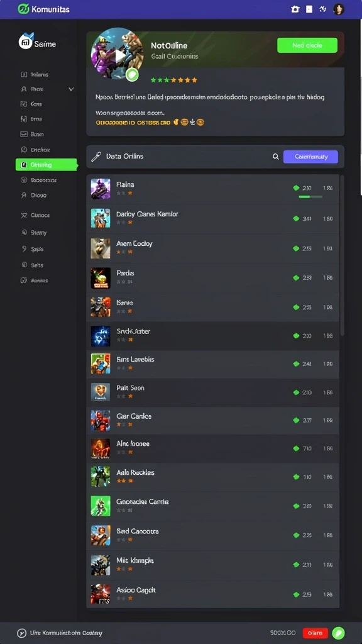Image resolution: width=362 pixels, height=644 pixels.
Task: Click the verified badge on featured thumbnail
Action: point(132,75)
